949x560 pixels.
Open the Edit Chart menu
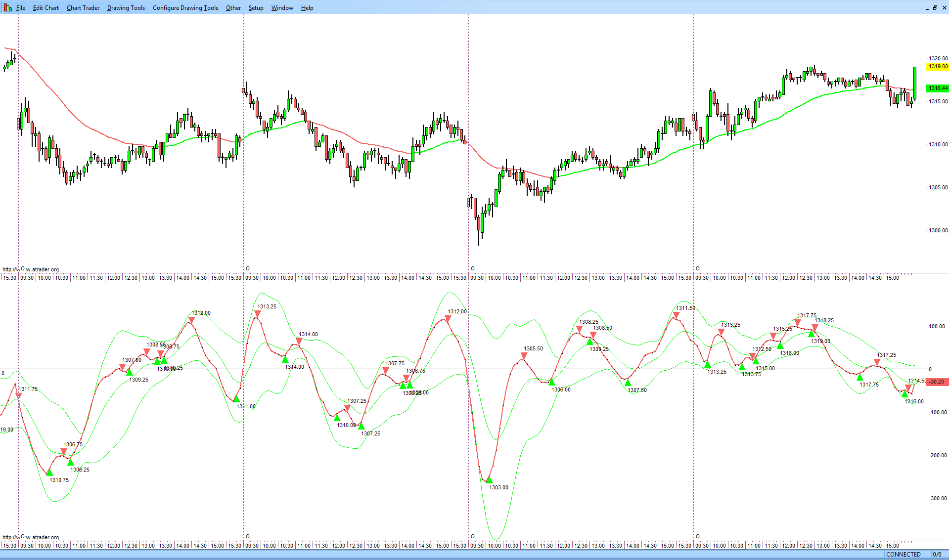(46, 8)
